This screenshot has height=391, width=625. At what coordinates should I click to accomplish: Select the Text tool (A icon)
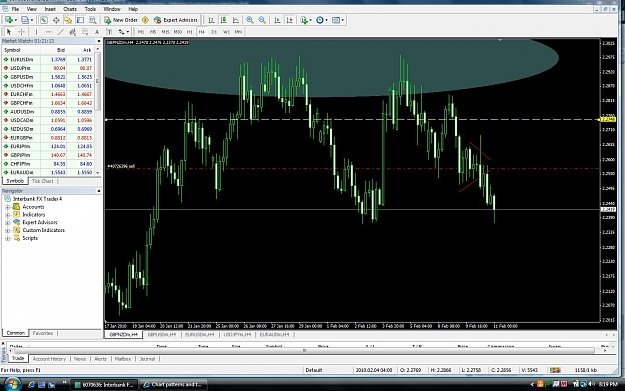click(97, 31)
